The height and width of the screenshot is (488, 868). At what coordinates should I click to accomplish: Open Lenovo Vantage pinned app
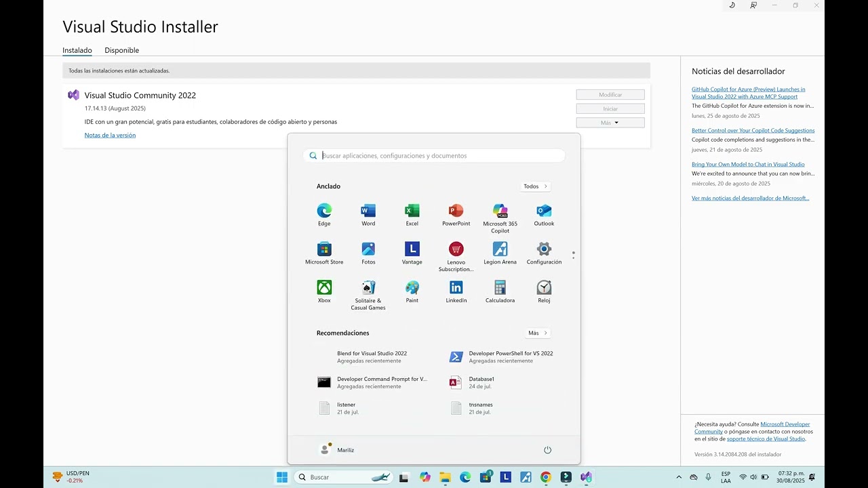tap(412, 253)
